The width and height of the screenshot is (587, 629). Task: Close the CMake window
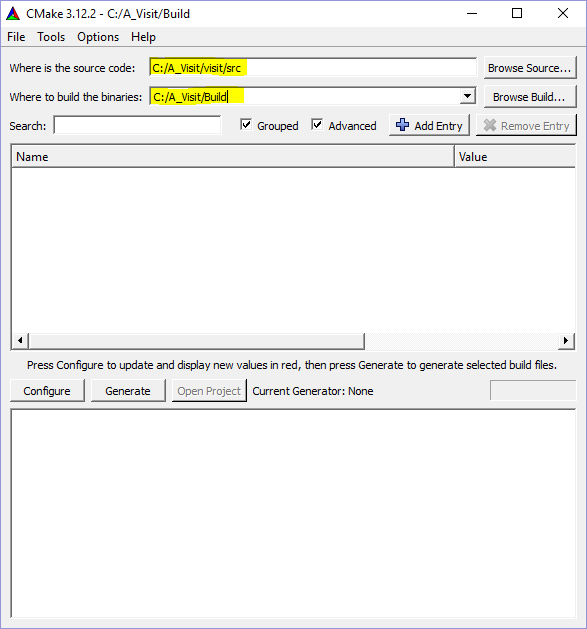(x=563, y=14)
